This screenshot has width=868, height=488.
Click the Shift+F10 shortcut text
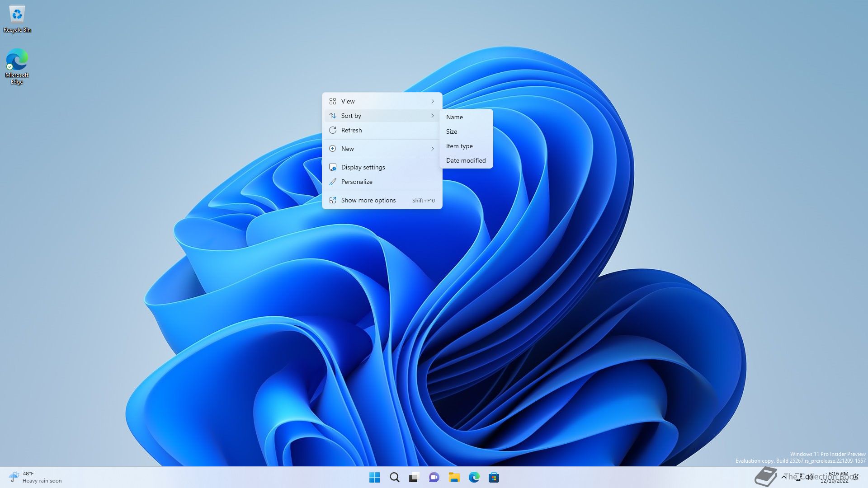coord(423,201)
